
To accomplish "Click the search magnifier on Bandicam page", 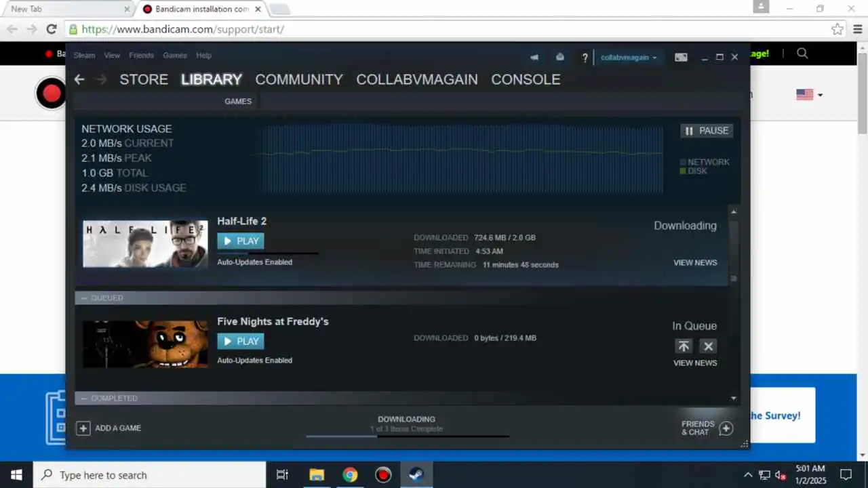I will [802, 54].
